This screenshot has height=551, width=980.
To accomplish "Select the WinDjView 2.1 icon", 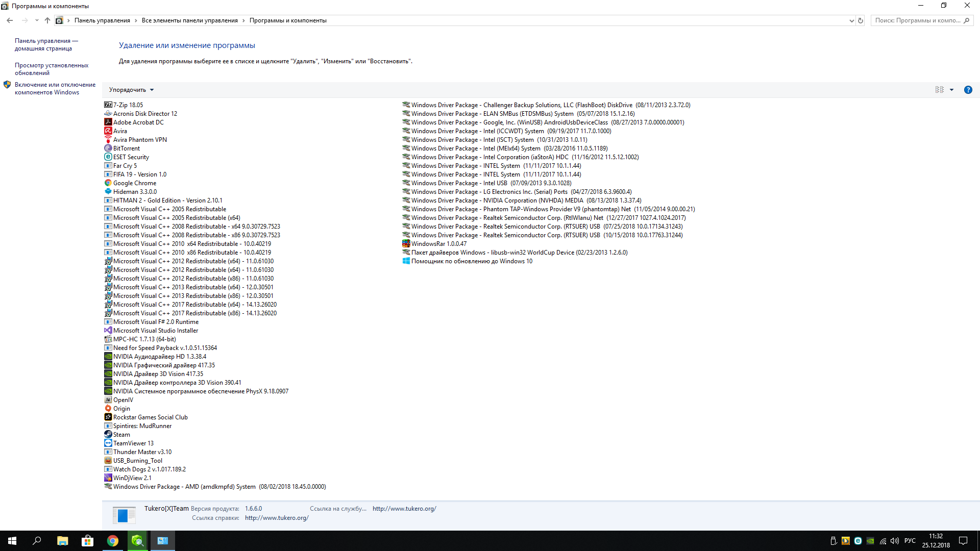I will (108, 478).
